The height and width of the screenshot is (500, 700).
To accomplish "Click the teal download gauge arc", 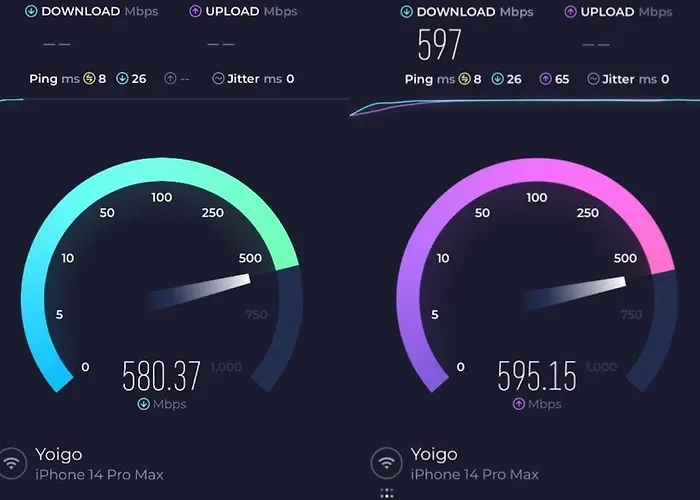I will 161,169.
